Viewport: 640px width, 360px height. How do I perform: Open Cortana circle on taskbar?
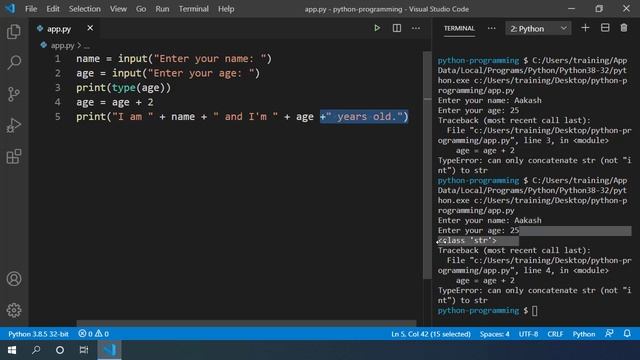(60, 350)
